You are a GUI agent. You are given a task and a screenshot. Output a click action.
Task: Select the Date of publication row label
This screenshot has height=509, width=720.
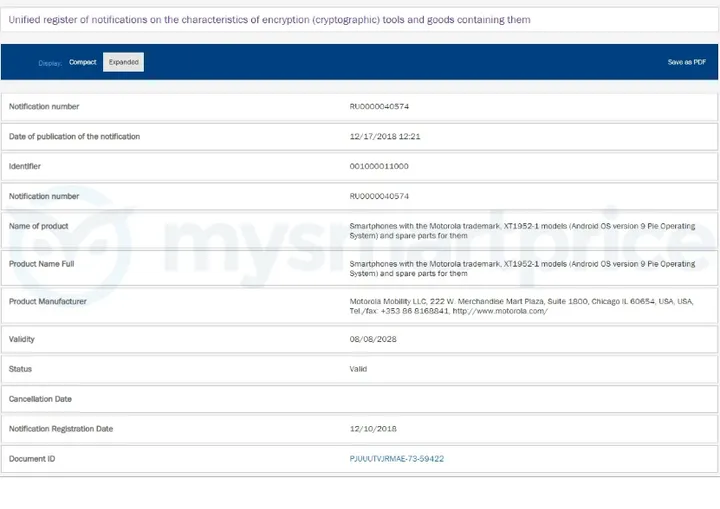pos(74,137)
